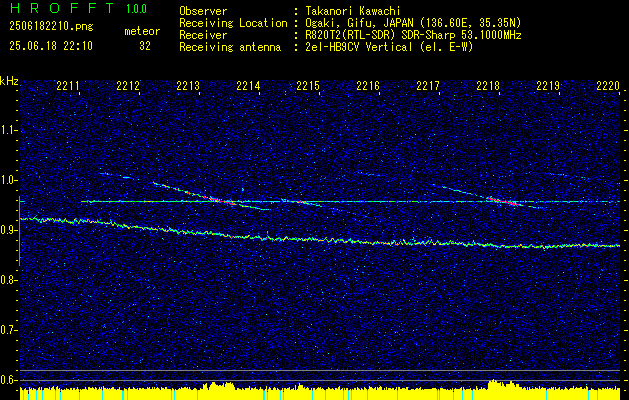The image size is (629, 400).
Task: Click the 2211 time marker
Action: coord(68,85)
